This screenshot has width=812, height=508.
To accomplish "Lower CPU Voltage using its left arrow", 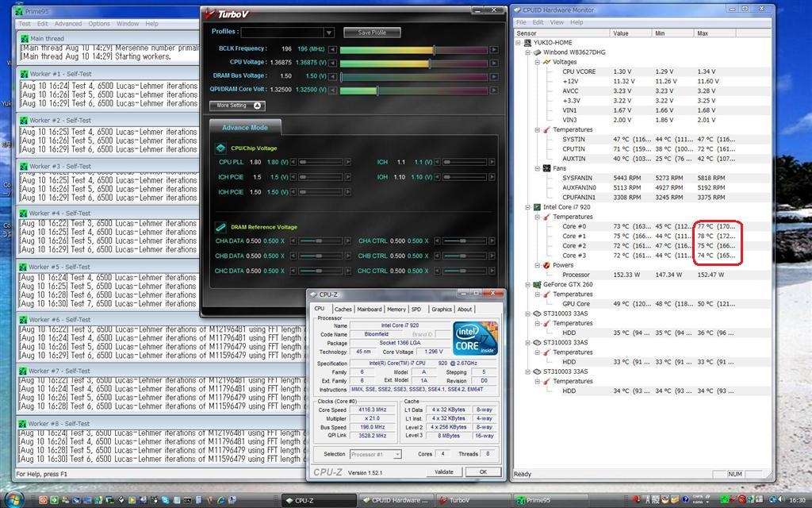I will tap(332, 63).
